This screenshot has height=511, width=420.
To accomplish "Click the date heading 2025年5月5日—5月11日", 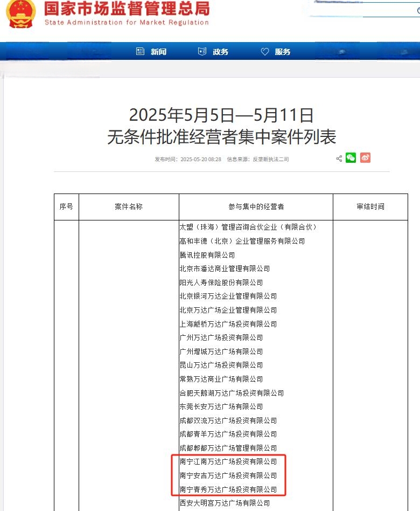I will [x=221, y=115].
